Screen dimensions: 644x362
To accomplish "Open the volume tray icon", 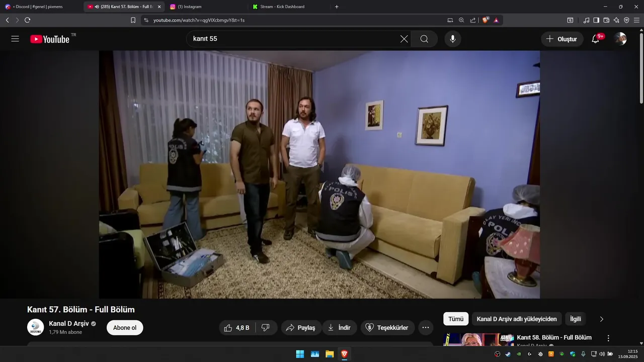I will pyautogui.click(x=602, y=354).
